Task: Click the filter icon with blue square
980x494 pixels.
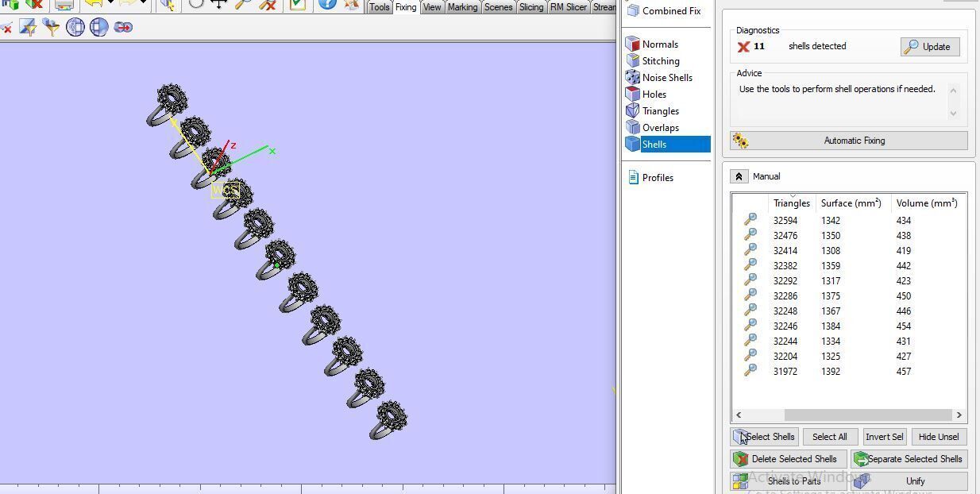Action: tap(28, 28)
